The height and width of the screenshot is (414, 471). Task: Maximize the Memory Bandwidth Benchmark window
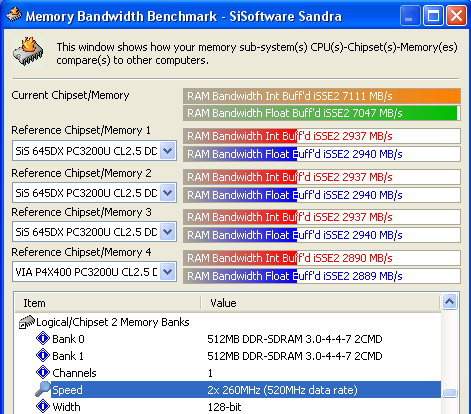click(x=433, y=15)
